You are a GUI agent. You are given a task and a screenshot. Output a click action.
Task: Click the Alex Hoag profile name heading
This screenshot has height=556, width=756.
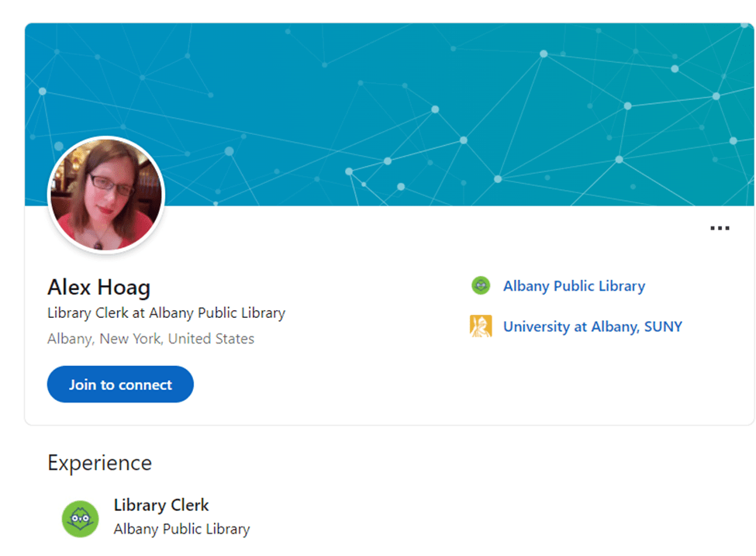click(98, 288)
